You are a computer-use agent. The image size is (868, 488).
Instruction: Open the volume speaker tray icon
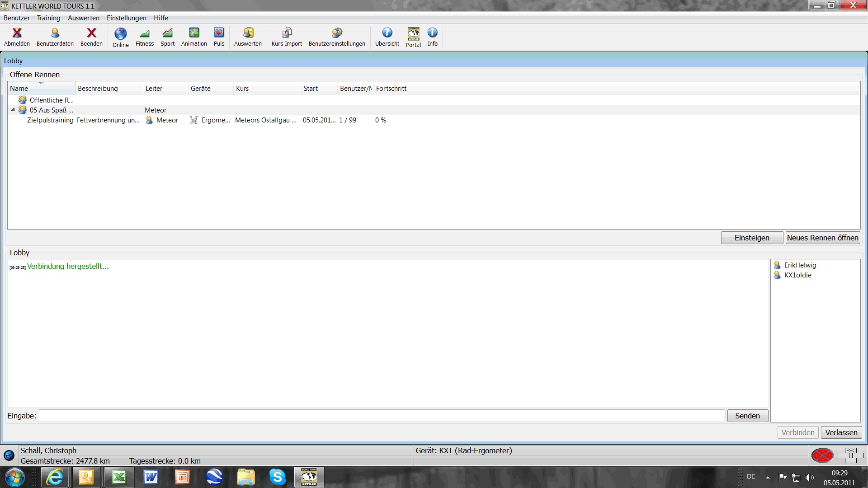809,478
